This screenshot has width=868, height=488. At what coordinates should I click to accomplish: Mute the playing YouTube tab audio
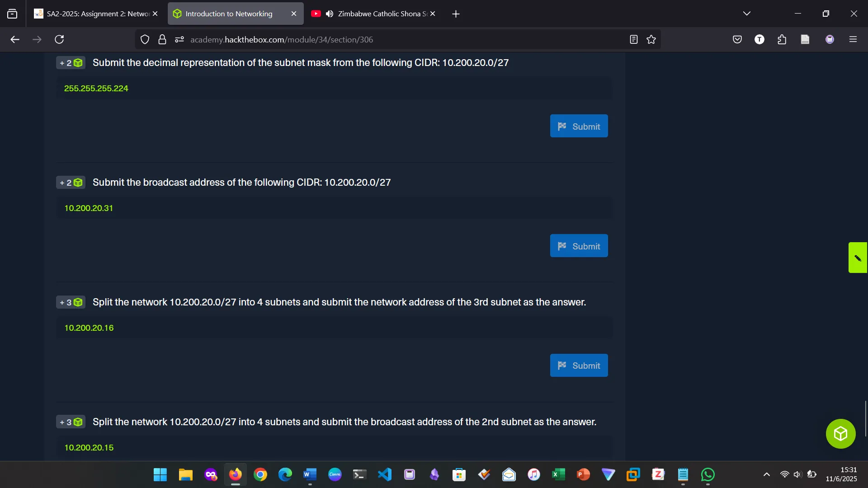[x=330, y=14]
